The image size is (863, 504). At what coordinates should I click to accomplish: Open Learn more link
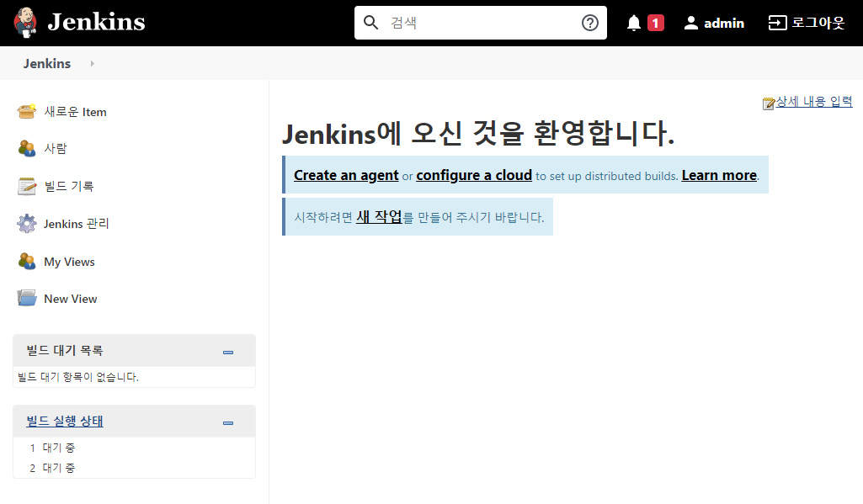coord(719,175)
